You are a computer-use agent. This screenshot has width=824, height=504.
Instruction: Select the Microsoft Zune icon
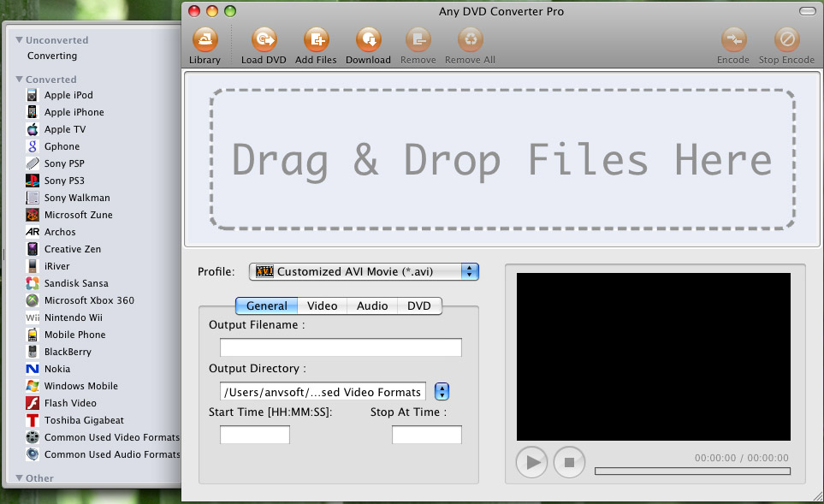33,215
